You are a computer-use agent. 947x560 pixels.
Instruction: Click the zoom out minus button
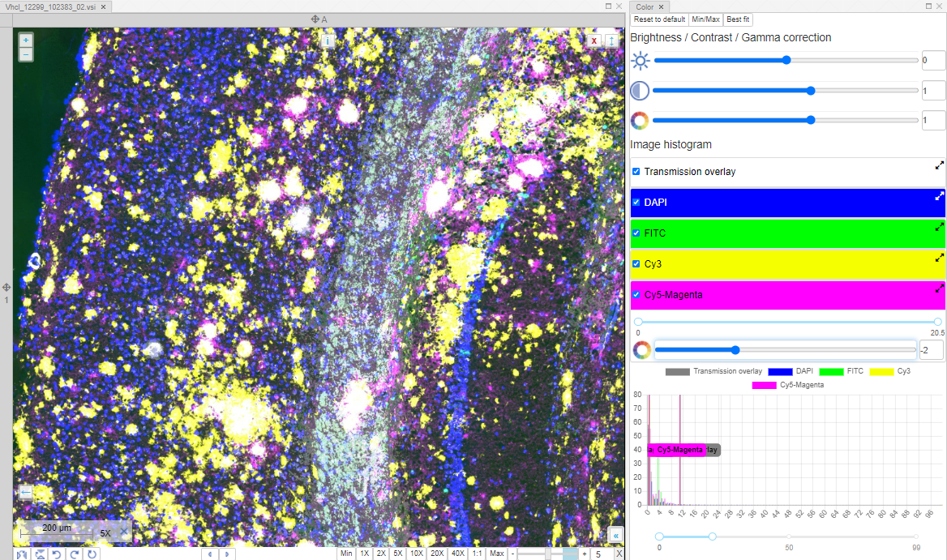26,54
